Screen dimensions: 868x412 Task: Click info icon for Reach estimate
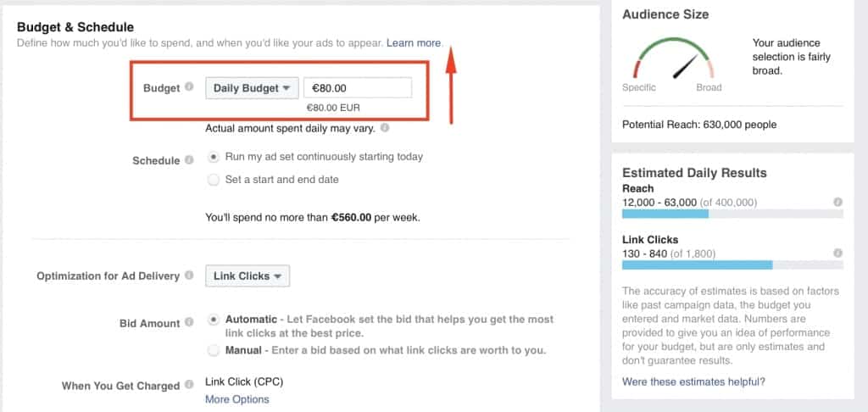(837, 203)
